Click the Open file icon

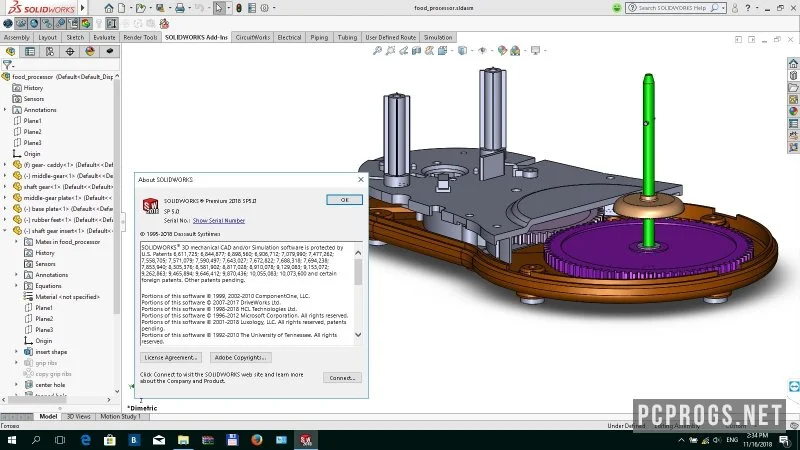(140, 8)
